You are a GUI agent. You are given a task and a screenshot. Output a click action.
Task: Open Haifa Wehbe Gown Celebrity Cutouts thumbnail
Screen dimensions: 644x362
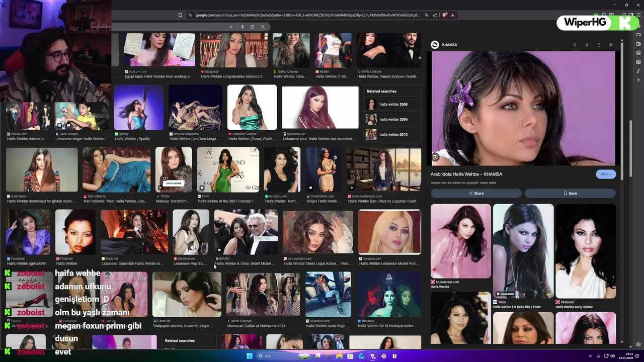coord(252,108)
